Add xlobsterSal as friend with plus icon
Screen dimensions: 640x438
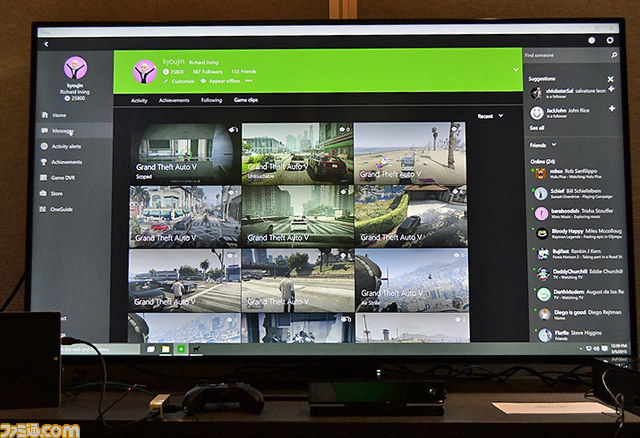(611, 89)
